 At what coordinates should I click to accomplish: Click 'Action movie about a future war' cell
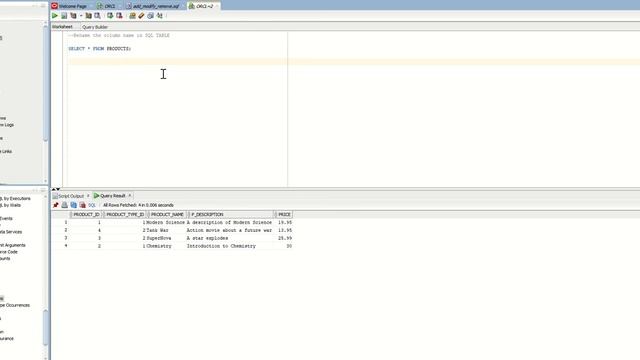coord(229,230)
